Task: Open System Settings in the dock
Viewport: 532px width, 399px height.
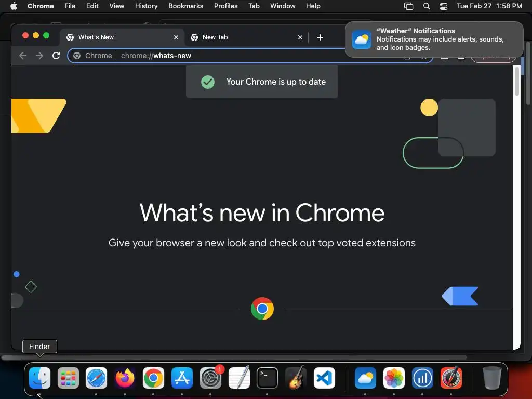Action: click(x=211, y=378)
